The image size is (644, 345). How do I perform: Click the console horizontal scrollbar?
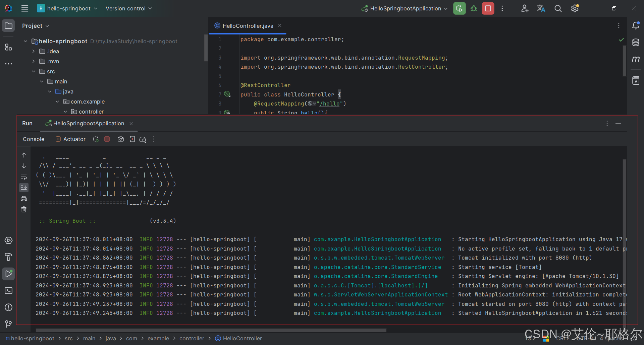pos(211,330)
